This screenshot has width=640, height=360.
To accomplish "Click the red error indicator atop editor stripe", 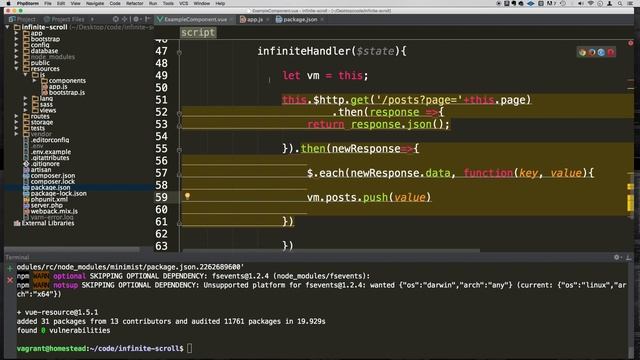I will (631, 43).
